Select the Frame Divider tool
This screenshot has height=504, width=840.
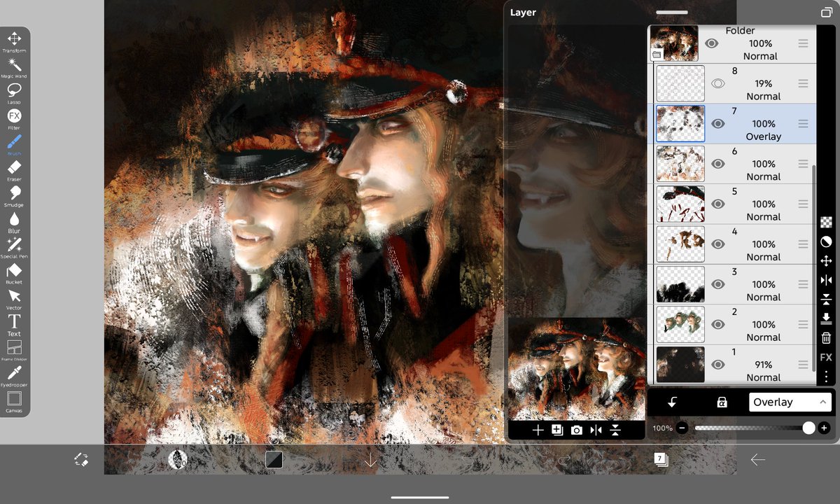[x=14, y=351]
